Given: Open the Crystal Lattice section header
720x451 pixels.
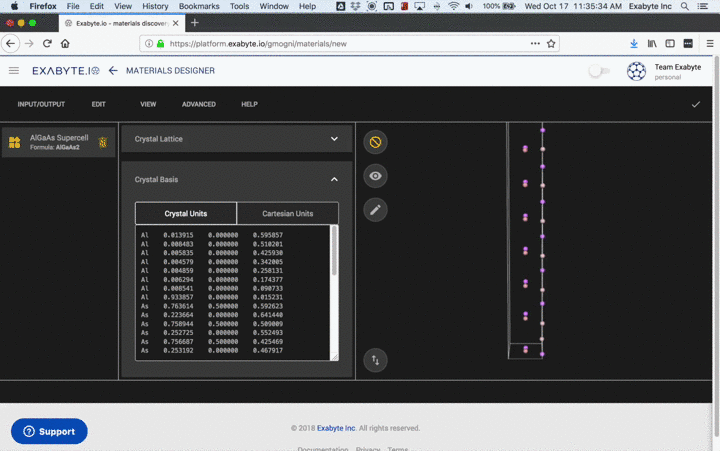Looking at the screenshot, I should [236, 139].
